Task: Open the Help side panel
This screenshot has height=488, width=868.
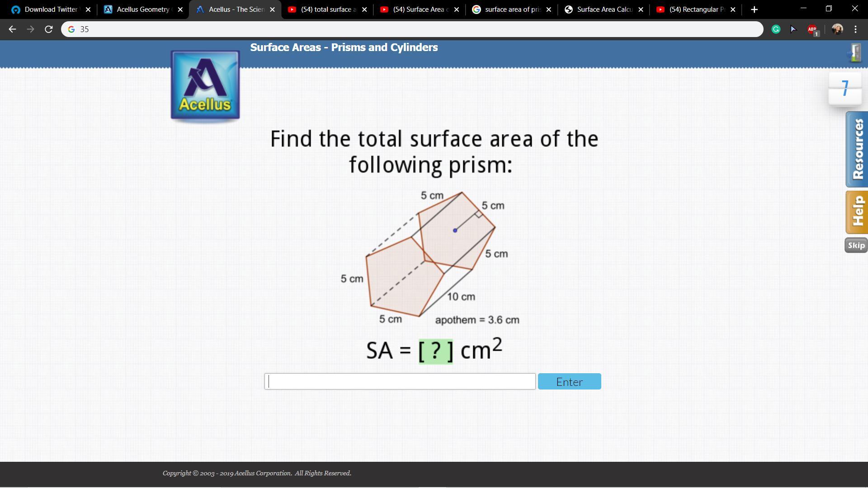Action: 857,212
